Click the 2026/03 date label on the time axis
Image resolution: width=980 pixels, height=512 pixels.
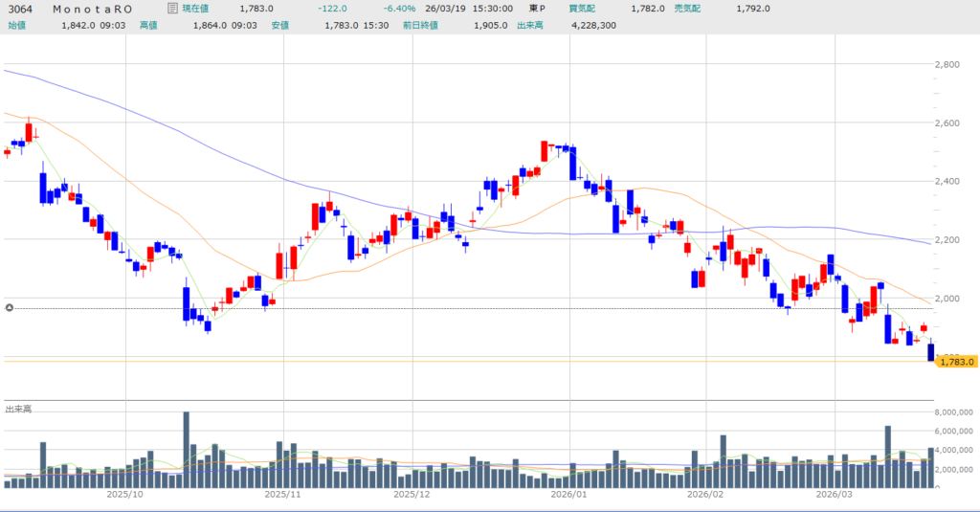tap(833, 495)
